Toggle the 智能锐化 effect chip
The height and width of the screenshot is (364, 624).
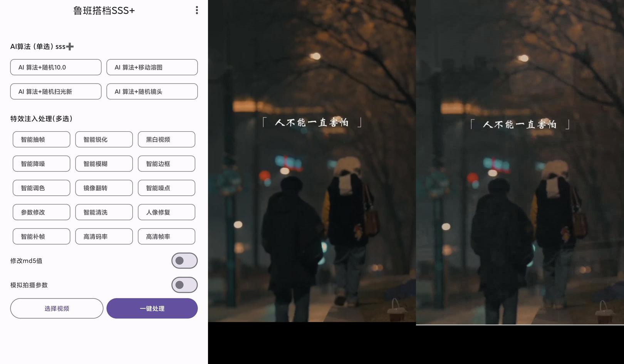coord(104,139)
